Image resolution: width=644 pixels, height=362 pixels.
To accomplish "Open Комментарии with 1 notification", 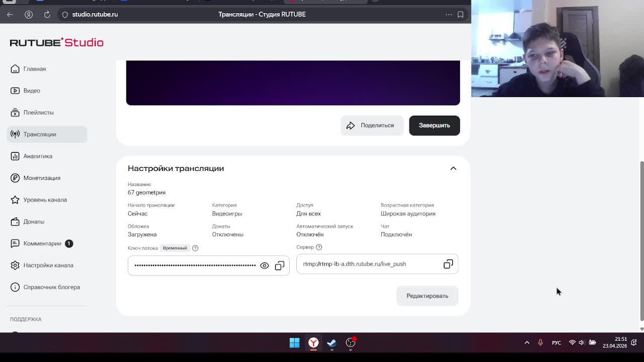I will pos(47,243).
